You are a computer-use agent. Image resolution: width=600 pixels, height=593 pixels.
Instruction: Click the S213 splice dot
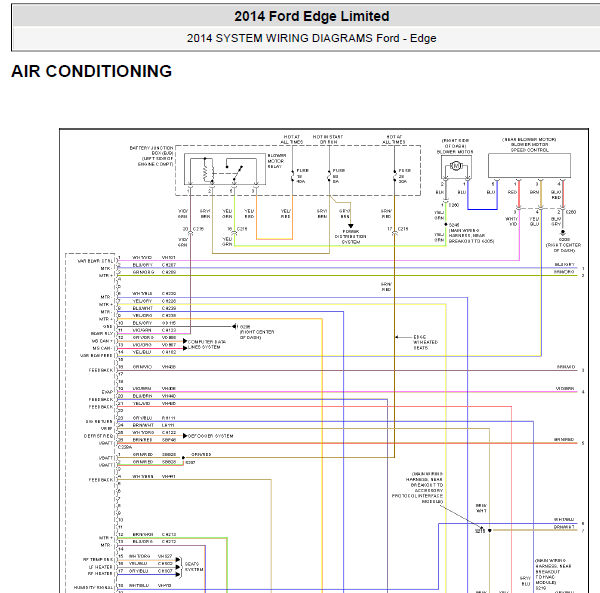point(489,531)
